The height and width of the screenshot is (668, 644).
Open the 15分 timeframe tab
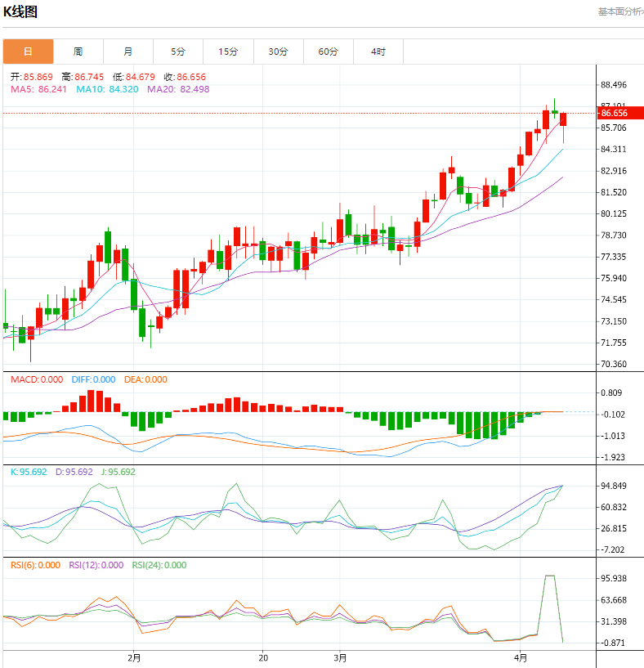coord(228,52)
